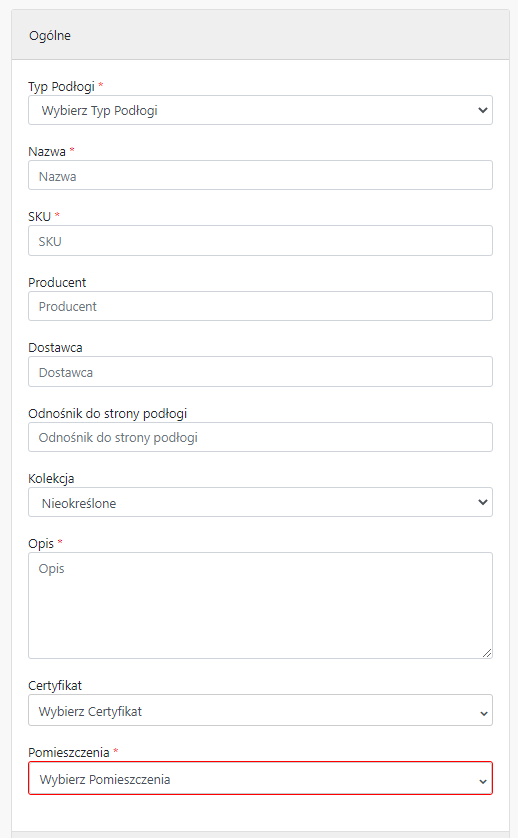Click the chevron arrow in Kolekcja select

click(483, 502)
